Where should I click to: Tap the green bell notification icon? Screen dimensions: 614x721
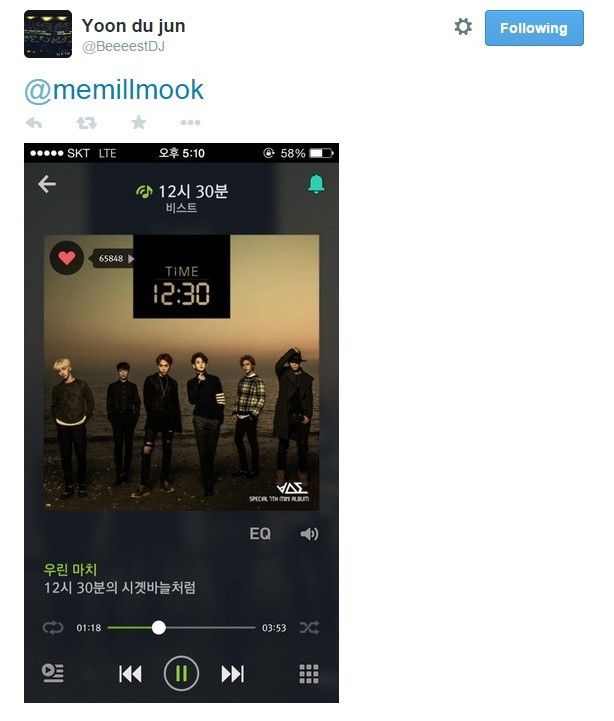click(316, 184)
